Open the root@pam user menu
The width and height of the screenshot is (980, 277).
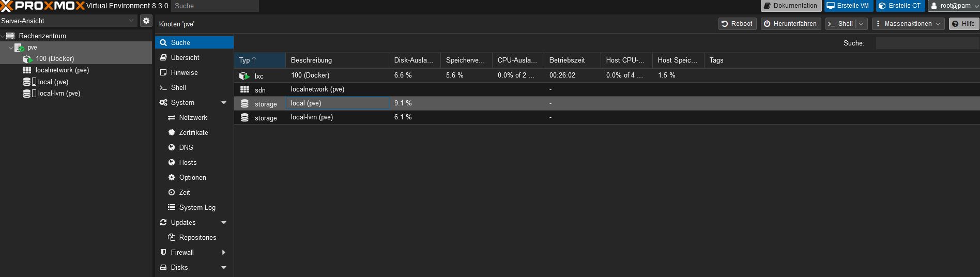click(954, 6)
